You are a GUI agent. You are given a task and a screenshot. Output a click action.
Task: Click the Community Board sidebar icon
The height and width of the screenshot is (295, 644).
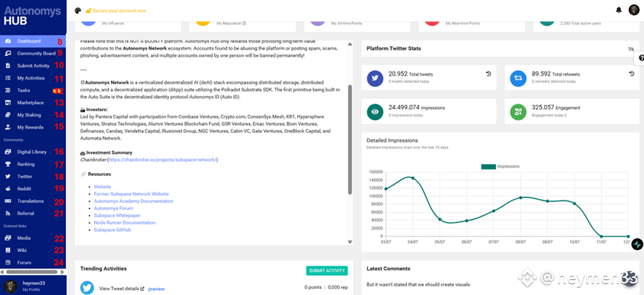[7, 53]
